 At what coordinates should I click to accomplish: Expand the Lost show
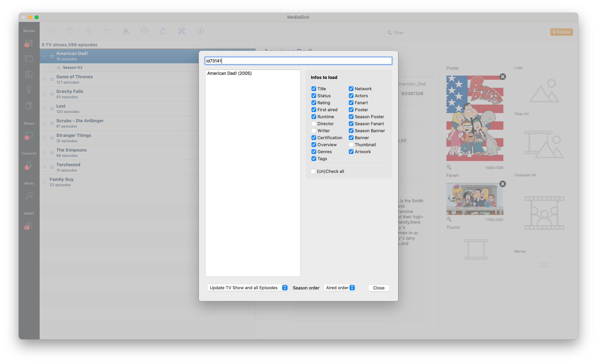click(x=44, y=109)
